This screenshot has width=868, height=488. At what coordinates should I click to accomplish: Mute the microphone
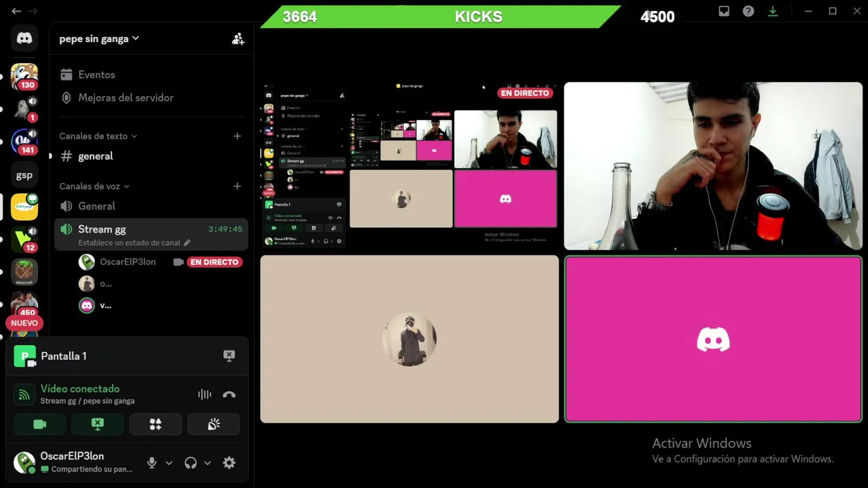tap(152, 463)
